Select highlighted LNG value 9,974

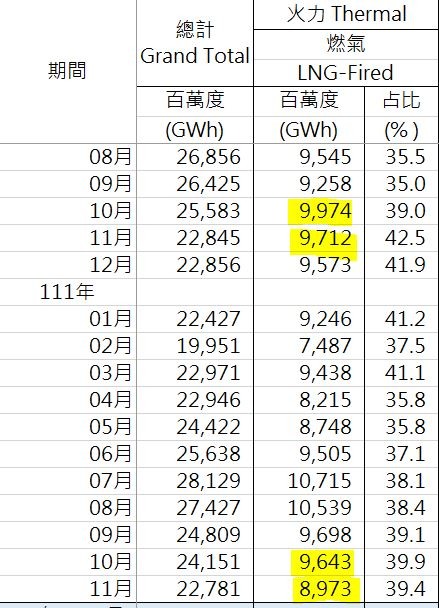tap(325, 211)
